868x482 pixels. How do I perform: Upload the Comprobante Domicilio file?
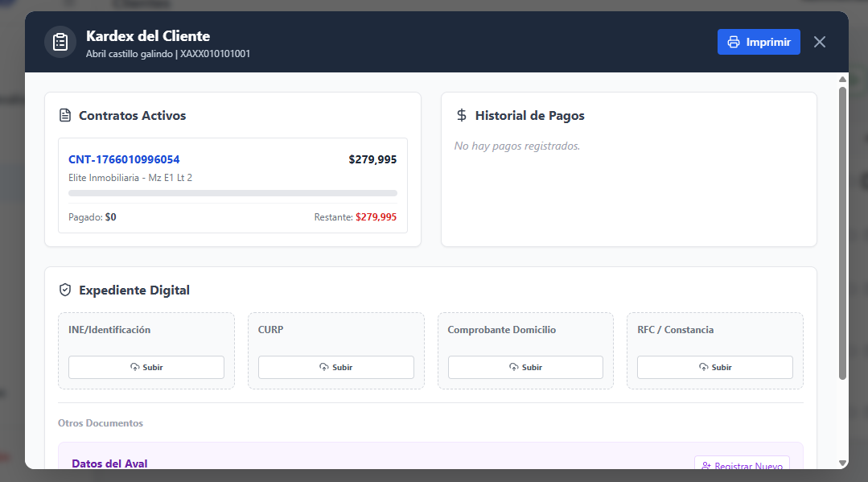coord(525,367)
